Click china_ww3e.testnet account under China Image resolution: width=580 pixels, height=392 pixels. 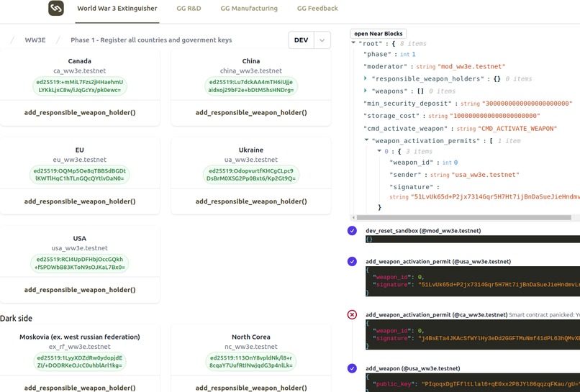coord(251,70)
